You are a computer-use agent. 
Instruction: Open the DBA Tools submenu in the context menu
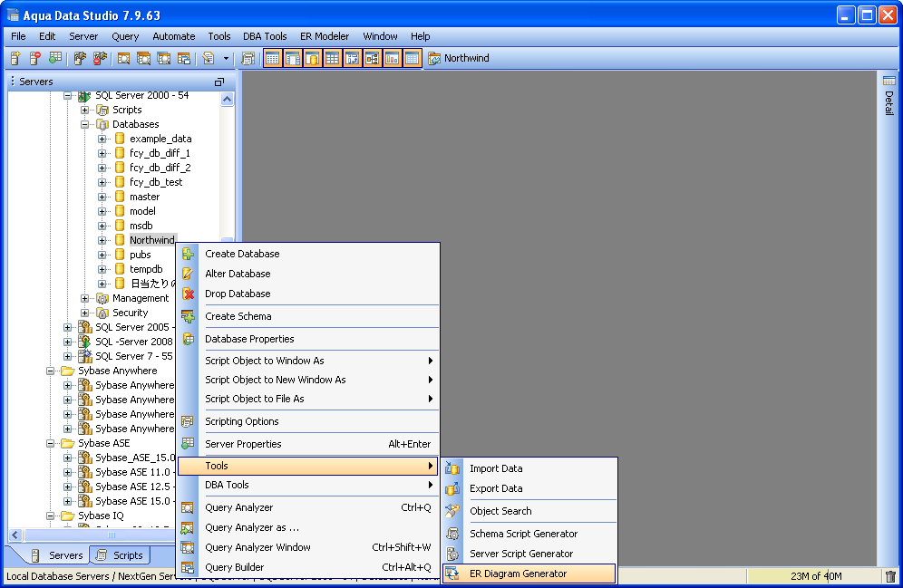click(x=308, y=485)
